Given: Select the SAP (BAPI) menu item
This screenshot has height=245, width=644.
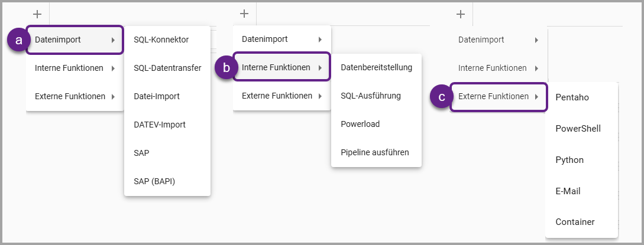Looking at the screenshot, I should pyautogui.click(x=154, y=181).
